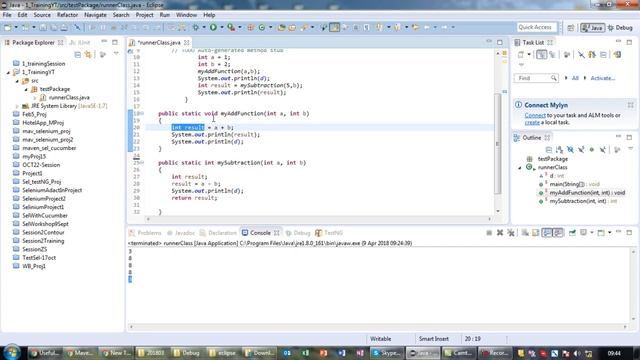This screenshot has height=360, width=640.
Task: Open the Run button dropdown arrow
Action: point(222,27)
